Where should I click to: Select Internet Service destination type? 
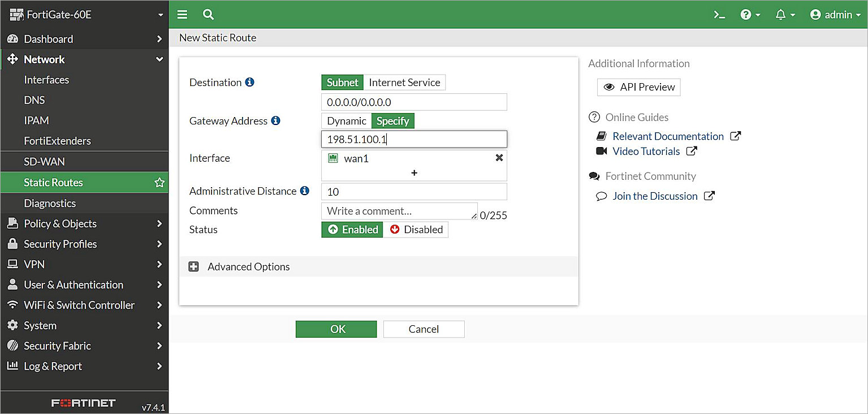[404, 83]
